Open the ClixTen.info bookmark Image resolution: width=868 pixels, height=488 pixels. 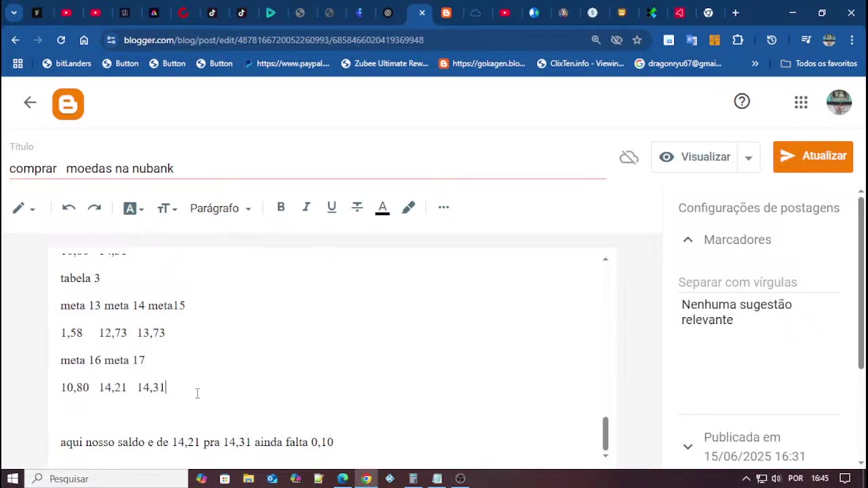click(580, 64)
